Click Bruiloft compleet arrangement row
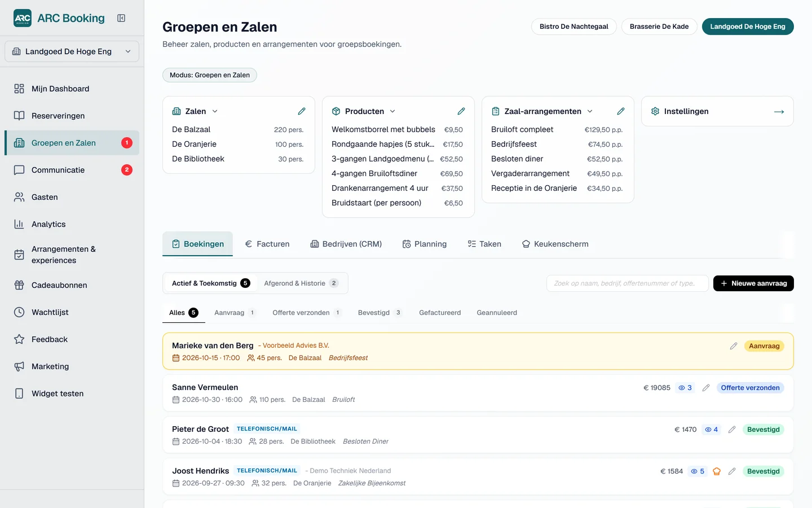Screen dimensions: 812x508 click(557, 130)
